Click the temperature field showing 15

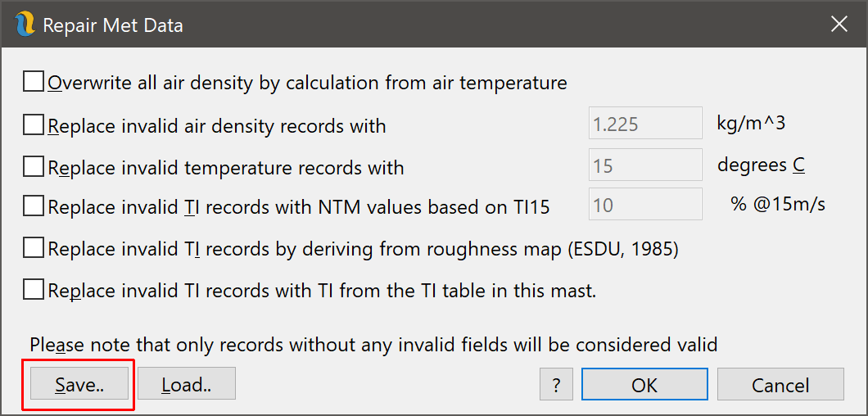point(645,165)
